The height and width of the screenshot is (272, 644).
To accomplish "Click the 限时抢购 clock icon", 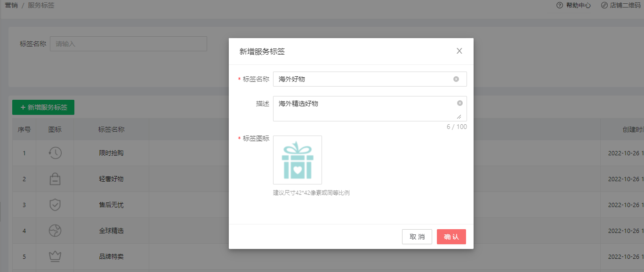I will (x=55, y=153).
